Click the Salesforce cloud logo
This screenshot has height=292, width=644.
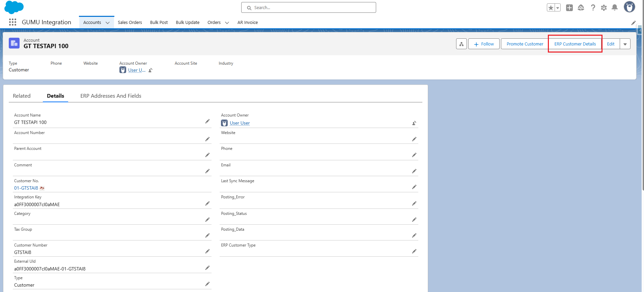14,7
